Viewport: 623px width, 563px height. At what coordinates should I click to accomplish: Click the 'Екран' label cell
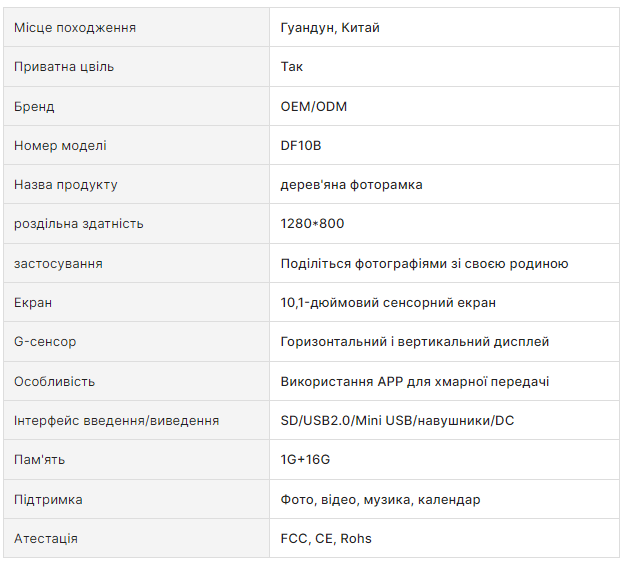pos(33,303)
